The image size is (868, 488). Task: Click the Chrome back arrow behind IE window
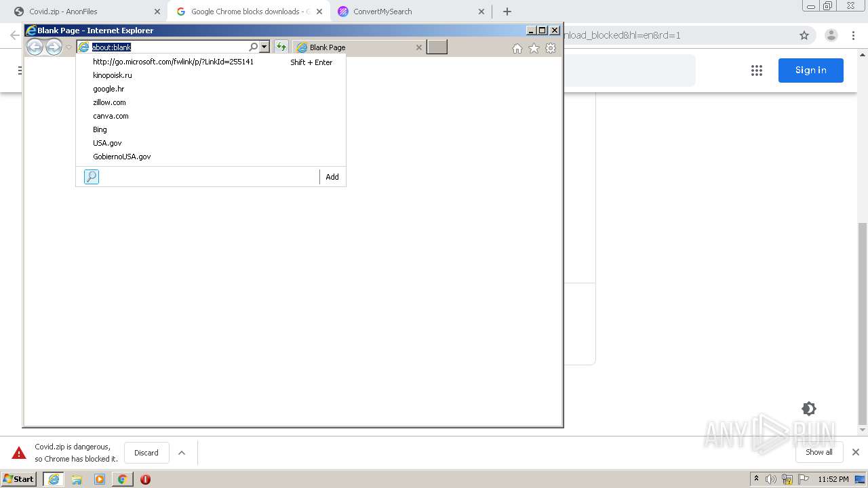(x=14, y=35)
